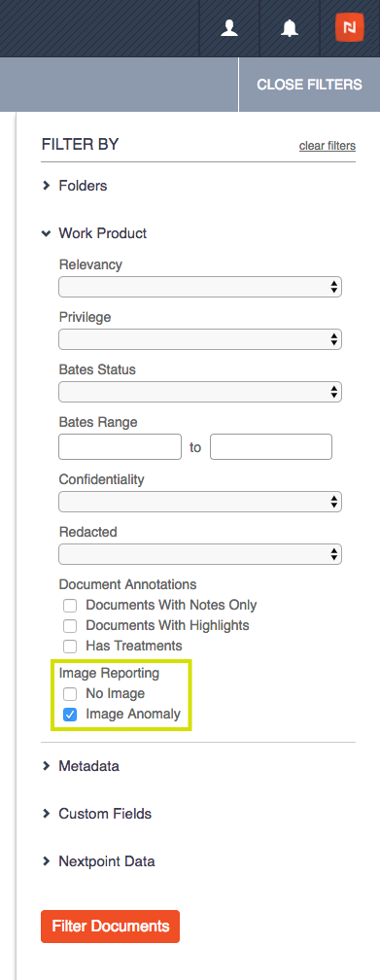Collapse the Work Product chevron
This screenshot has height=980, width=380.
(46, 233)
